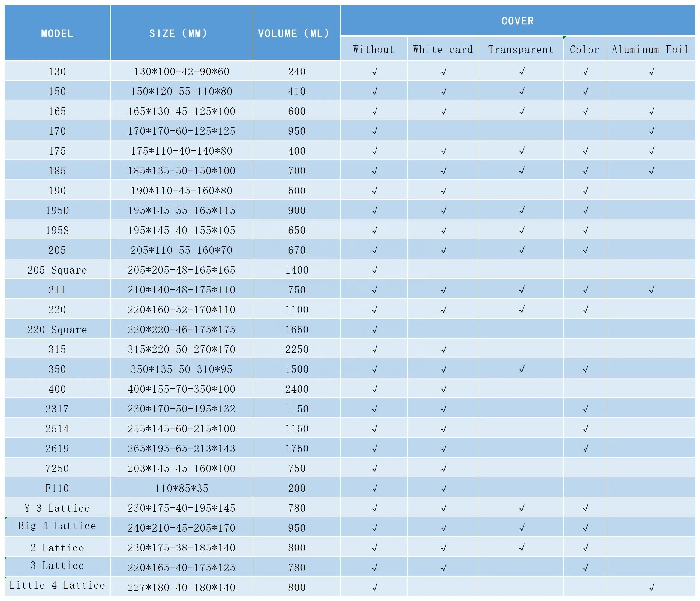Select the Big 4 Lattice model cell
Image resolution: width=700 pixels, height=601 pixels.
[57, 526]
